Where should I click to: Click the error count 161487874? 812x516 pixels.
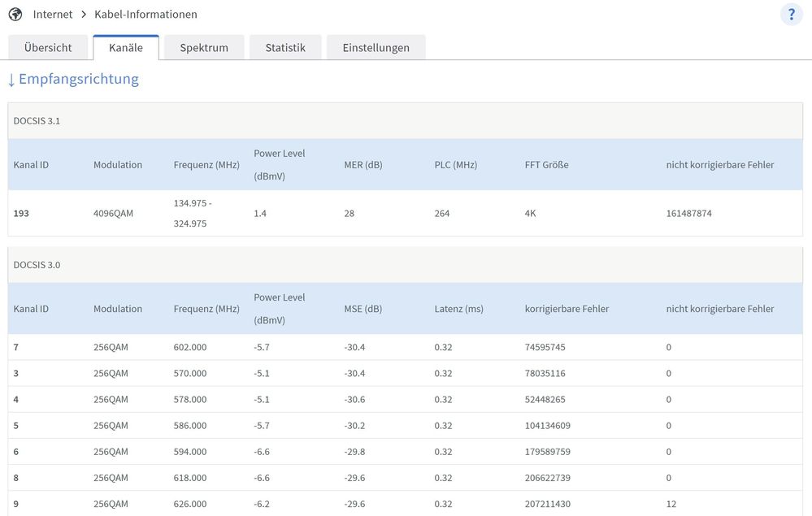(x=688, y=213)
